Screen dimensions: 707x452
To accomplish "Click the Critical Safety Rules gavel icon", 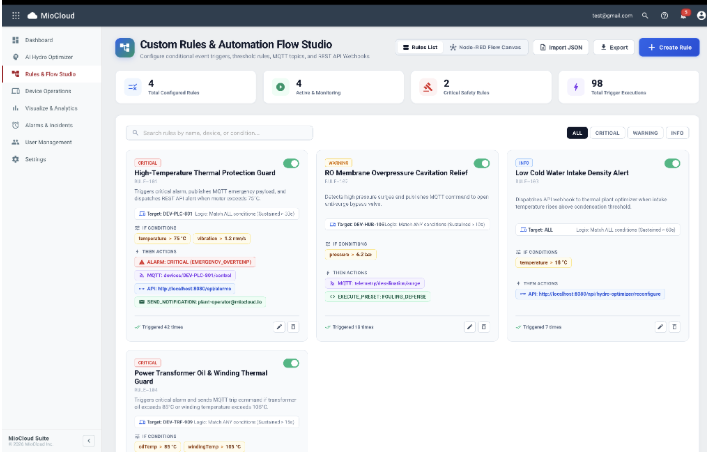I will (x=428, y=87).
